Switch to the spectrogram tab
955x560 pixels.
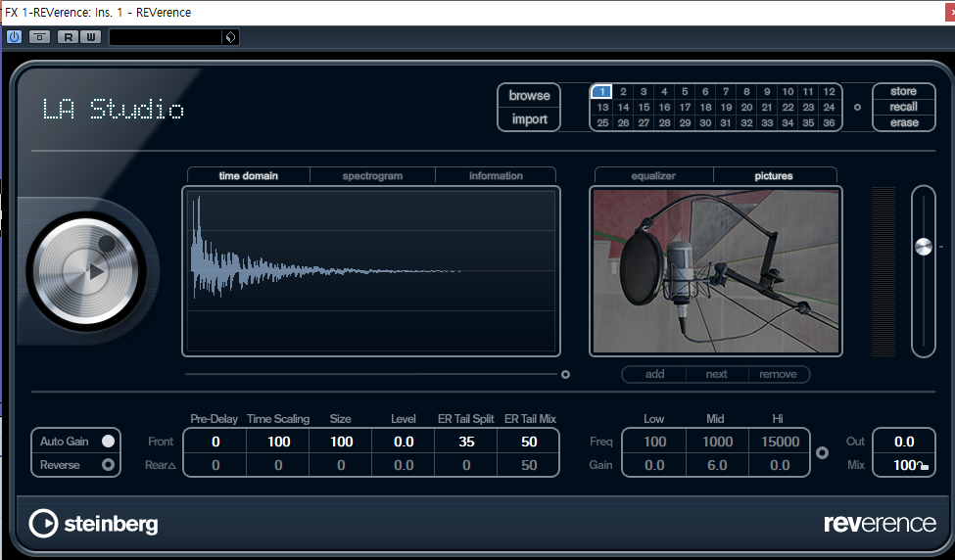(372, 176)
